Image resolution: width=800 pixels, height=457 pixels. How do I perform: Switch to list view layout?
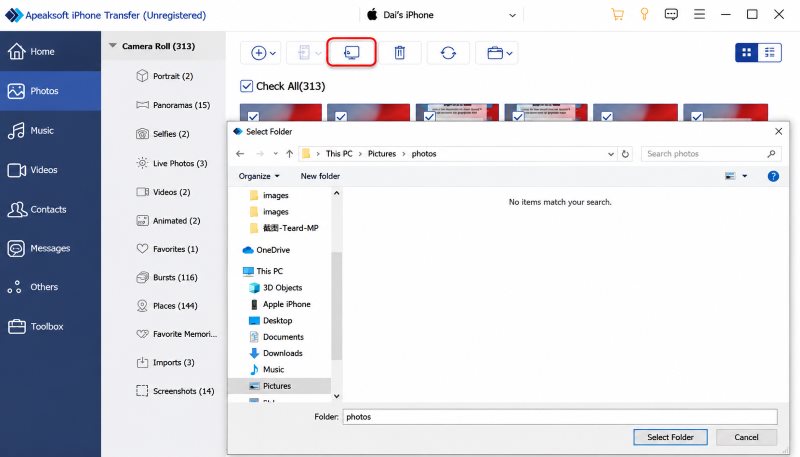(x=769, y=52)
